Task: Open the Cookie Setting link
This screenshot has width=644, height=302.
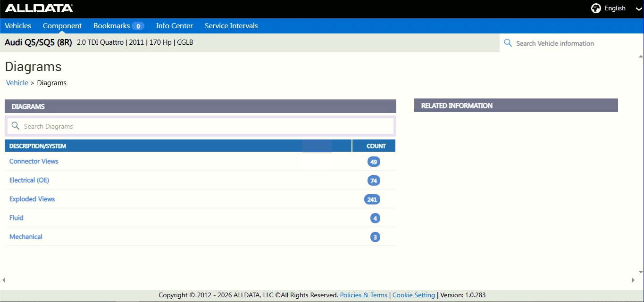Action: [x=414, y=295]
